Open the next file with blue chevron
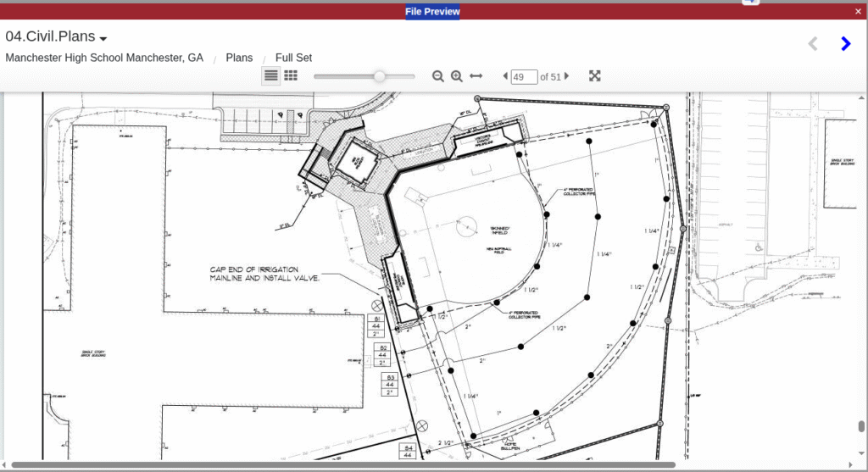The height and width of the screenshot is (472, 868). [x=845, y=44]
